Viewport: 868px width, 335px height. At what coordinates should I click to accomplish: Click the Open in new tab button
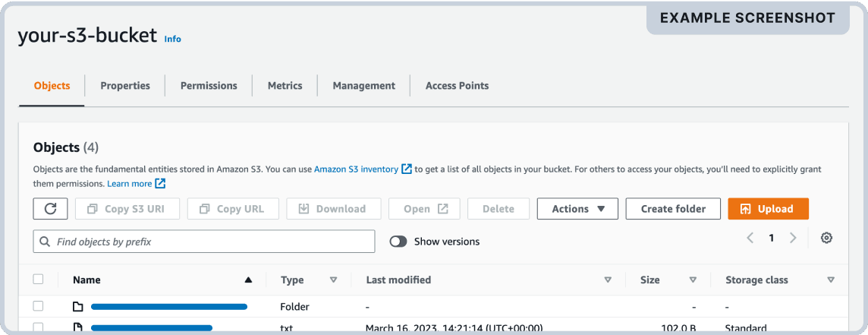pyautogui.click(x=425, y=209)
